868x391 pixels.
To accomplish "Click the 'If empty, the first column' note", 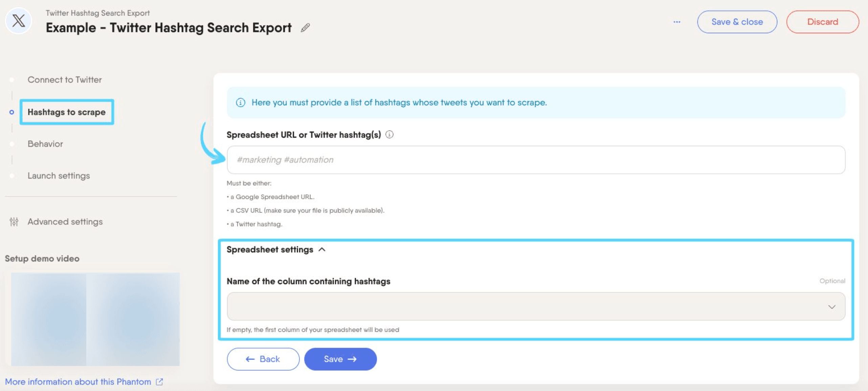I will coord(313,330).
